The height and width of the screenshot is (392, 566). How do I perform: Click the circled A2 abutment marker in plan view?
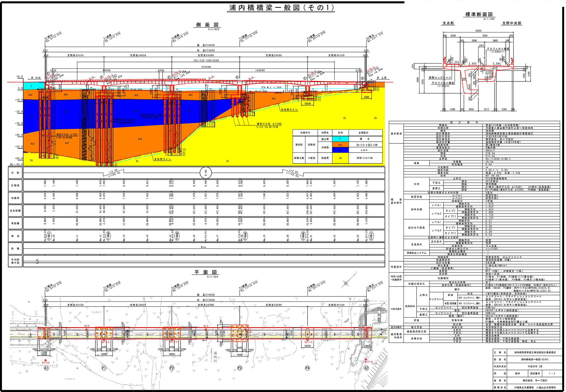click(x=366, y=368)
